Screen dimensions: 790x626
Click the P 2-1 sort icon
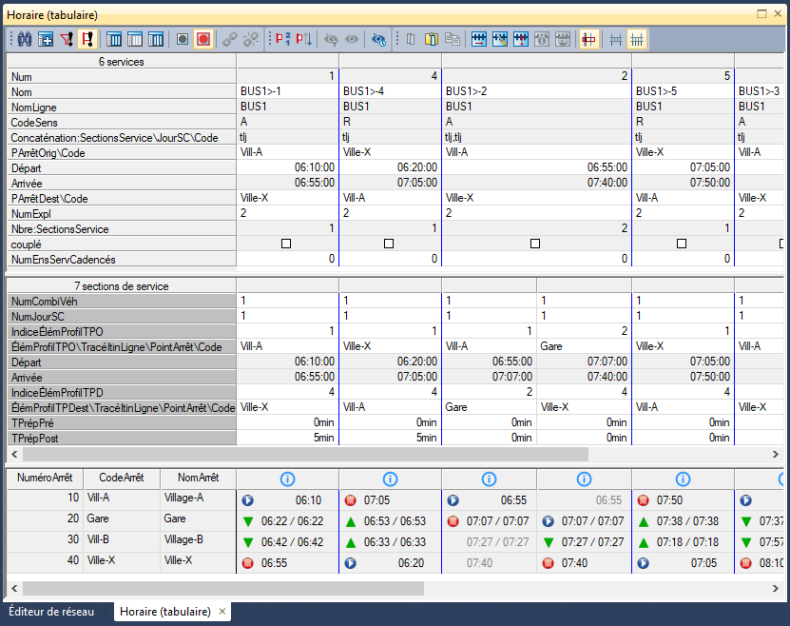click(x=281, y=39)
